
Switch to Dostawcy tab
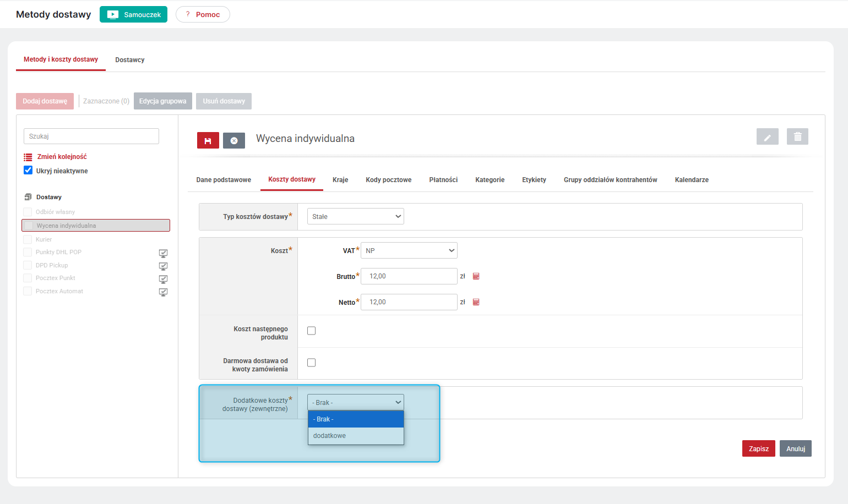(x=130, y=60)
